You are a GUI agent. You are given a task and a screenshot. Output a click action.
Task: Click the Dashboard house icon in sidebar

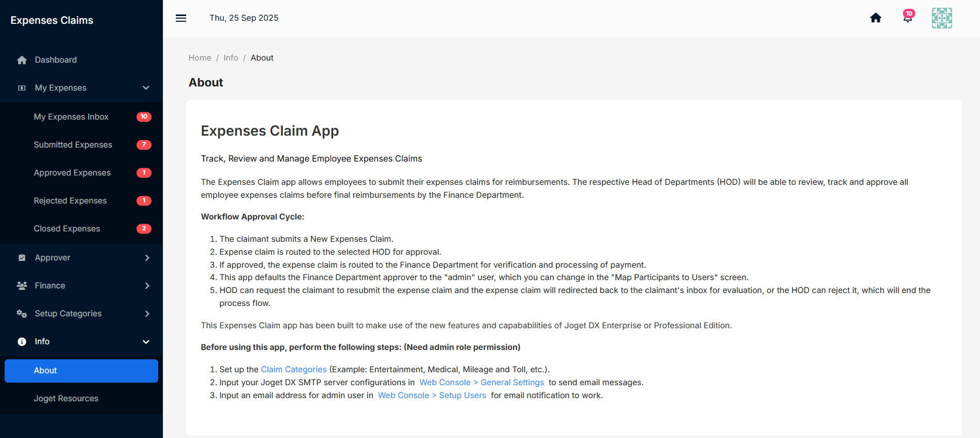click(x=22, y=60)
